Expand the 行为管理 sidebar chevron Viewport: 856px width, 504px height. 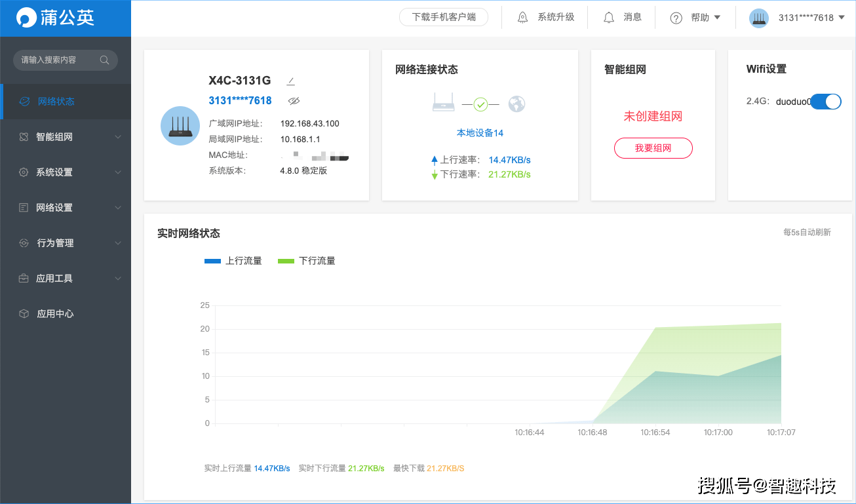(x=118, y=243)
